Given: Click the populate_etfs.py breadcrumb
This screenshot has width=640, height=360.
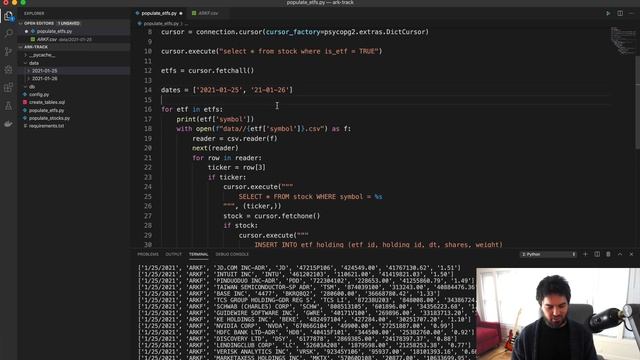Looking at the screenshot, I should 160,24.
